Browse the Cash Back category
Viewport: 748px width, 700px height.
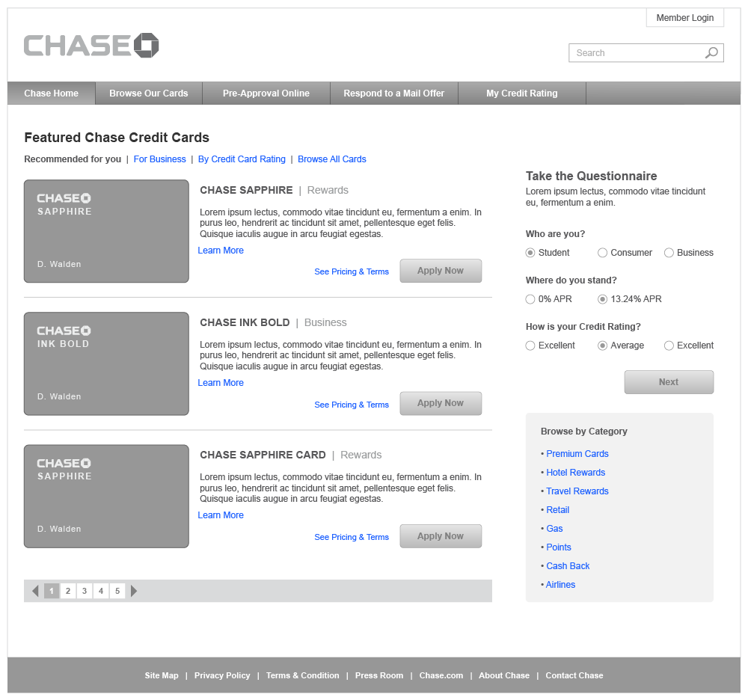[x=568, y=565]
